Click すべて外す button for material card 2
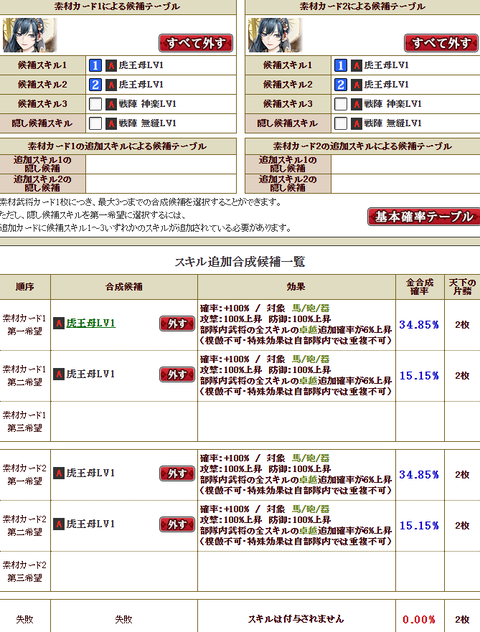 [x=441, y=43]
